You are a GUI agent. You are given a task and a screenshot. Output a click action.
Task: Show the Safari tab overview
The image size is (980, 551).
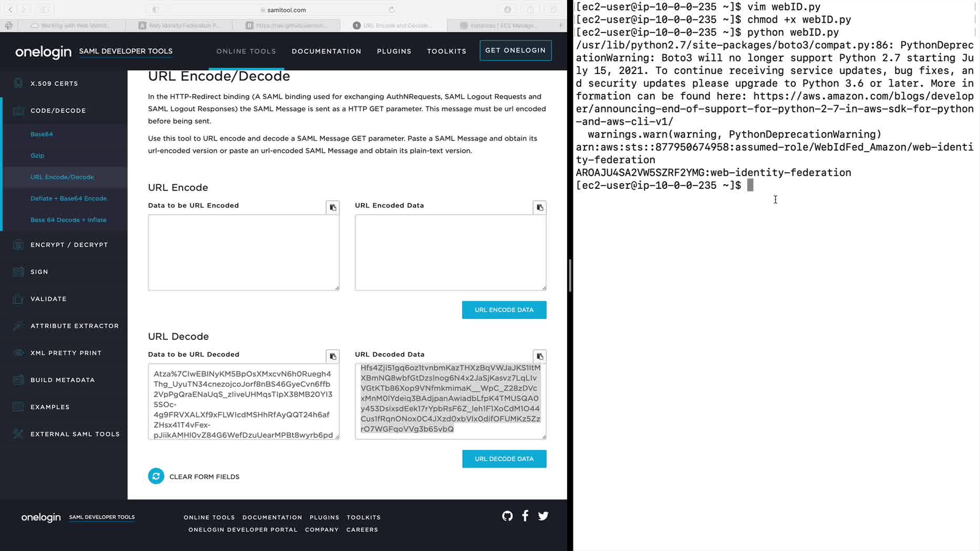point(554,9)
